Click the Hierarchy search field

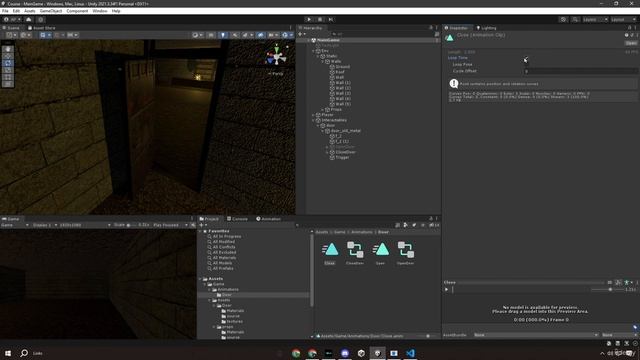click(382, 34)
